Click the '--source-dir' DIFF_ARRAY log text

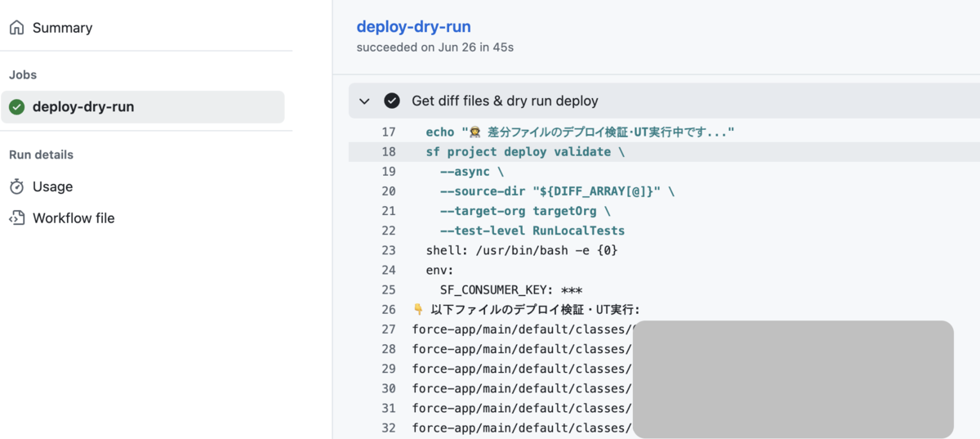click(557, 190)
